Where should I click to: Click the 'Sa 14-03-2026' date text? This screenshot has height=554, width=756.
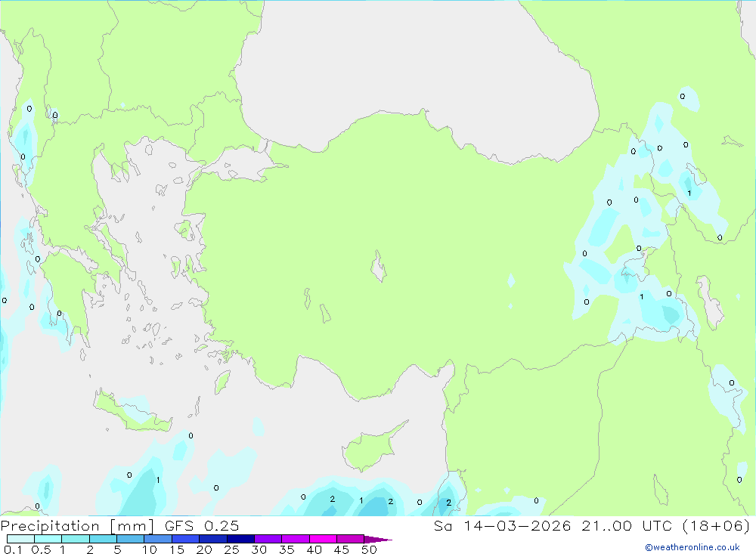point(503,525)
